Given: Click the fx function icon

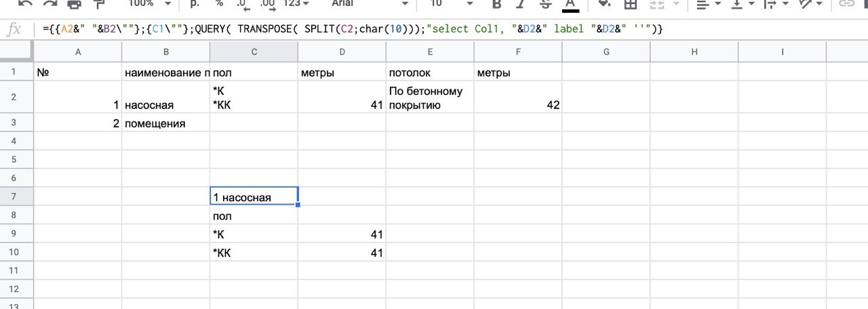Looking at the screenshot, I should 14,30.
